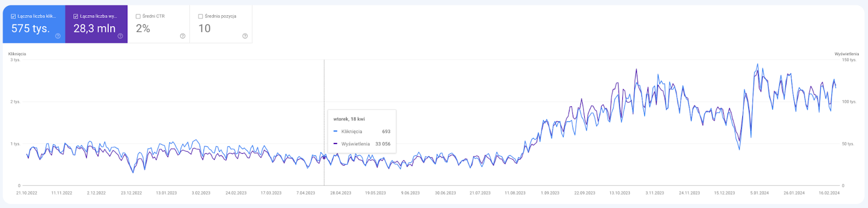Click the 575 tys. clicks value

click(30, 29)
